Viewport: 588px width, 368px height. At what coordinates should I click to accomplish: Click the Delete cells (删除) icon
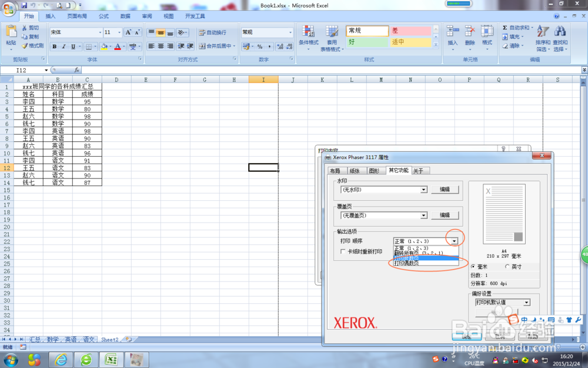[470, 32]
